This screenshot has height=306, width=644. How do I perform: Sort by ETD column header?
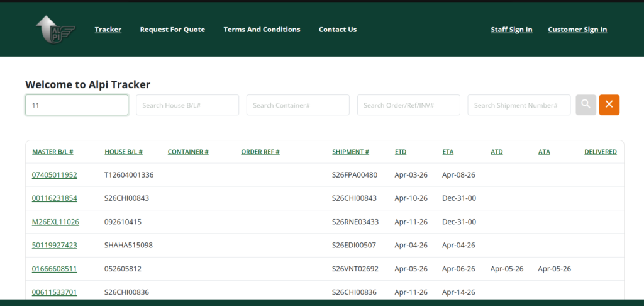point(401,152)
